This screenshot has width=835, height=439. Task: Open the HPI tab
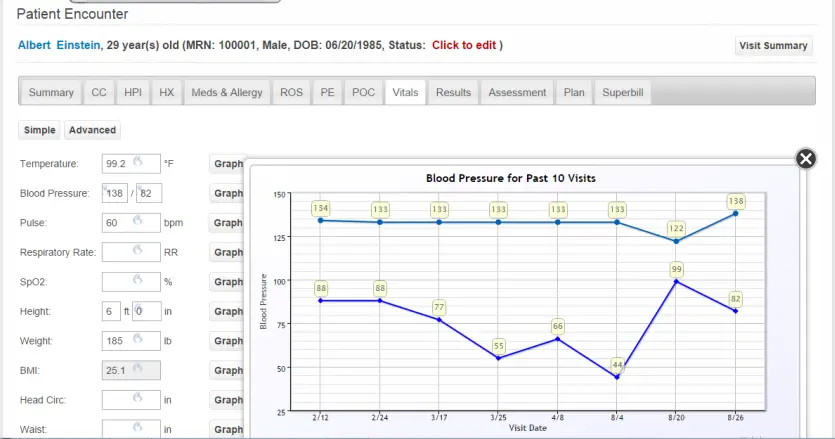(x=133, y=93)
